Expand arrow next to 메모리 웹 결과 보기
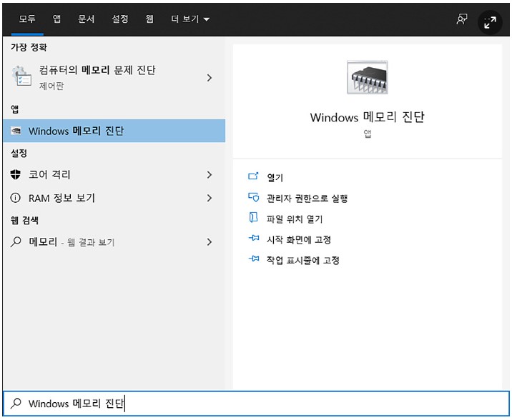 coord(210,242)
